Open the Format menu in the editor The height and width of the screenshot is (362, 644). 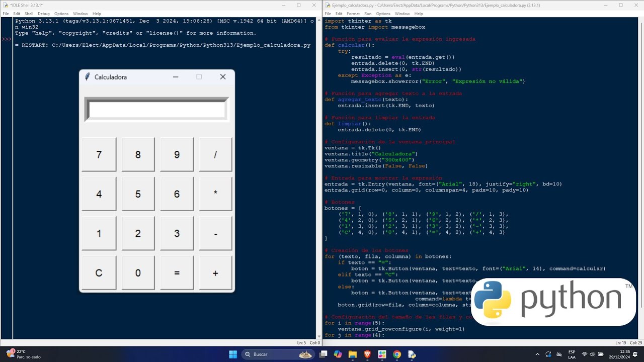point(353,14)
